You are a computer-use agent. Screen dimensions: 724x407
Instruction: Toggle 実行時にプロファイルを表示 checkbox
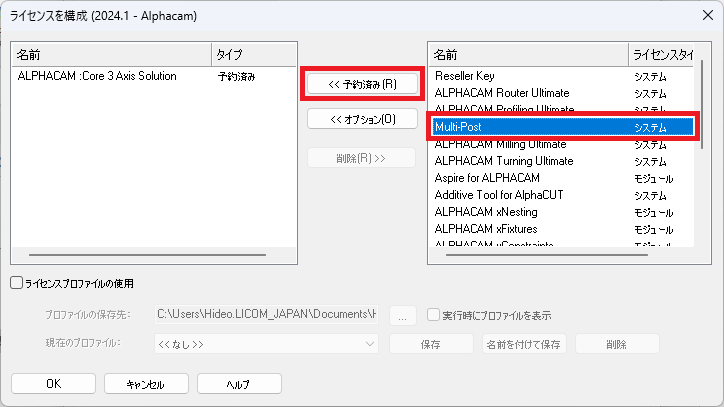[433, 315]
